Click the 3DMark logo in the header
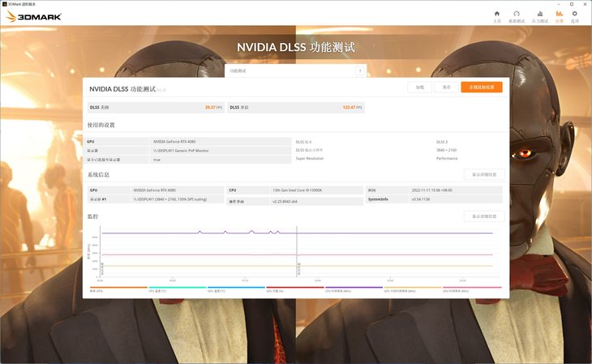 (33, 16)
